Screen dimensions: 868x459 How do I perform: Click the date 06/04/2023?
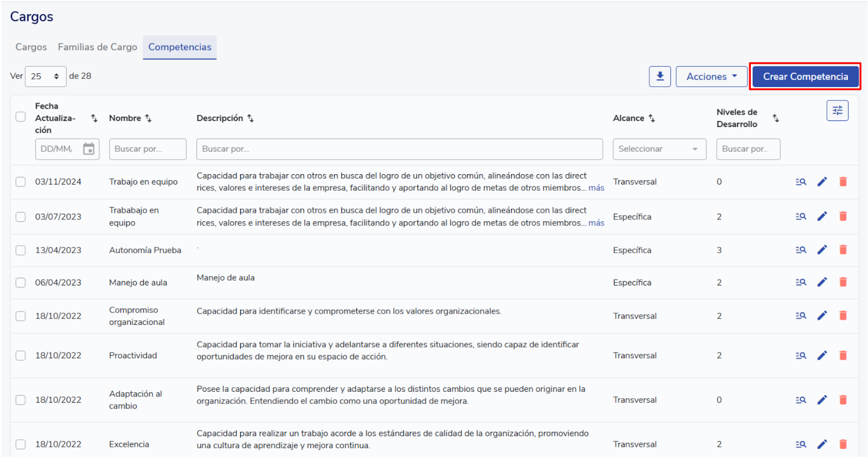point(58,283)
